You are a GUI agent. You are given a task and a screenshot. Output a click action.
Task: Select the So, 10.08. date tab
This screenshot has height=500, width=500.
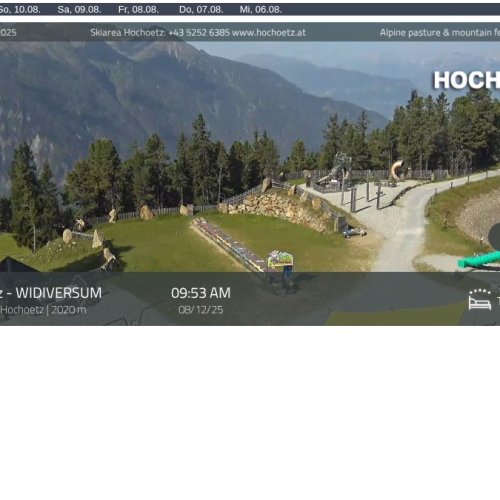pos(19,10)
